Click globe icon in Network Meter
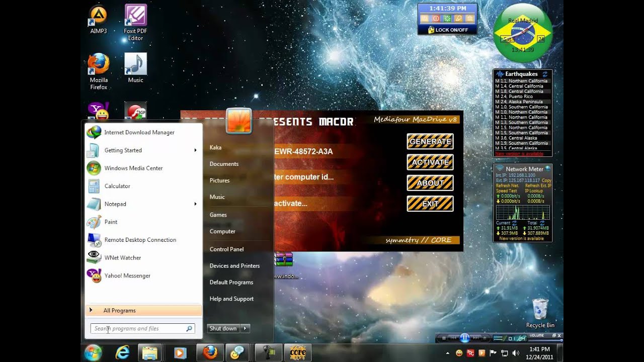The image size is (644, 362). coord(547,169)
